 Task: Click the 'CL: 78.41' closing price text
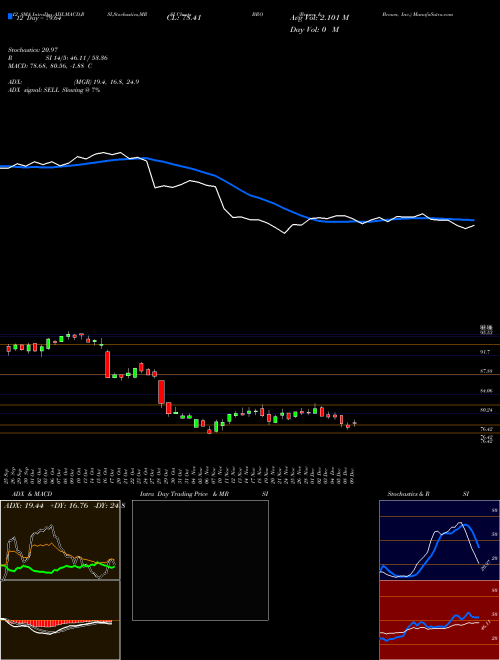click(184, 18)
